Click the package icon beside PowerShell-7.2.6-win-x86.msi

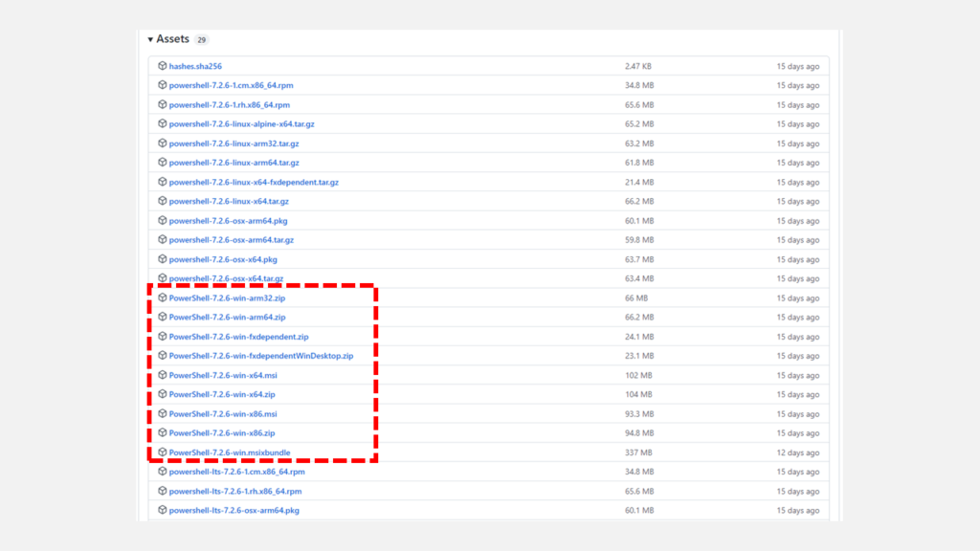(x=163, y=413)
